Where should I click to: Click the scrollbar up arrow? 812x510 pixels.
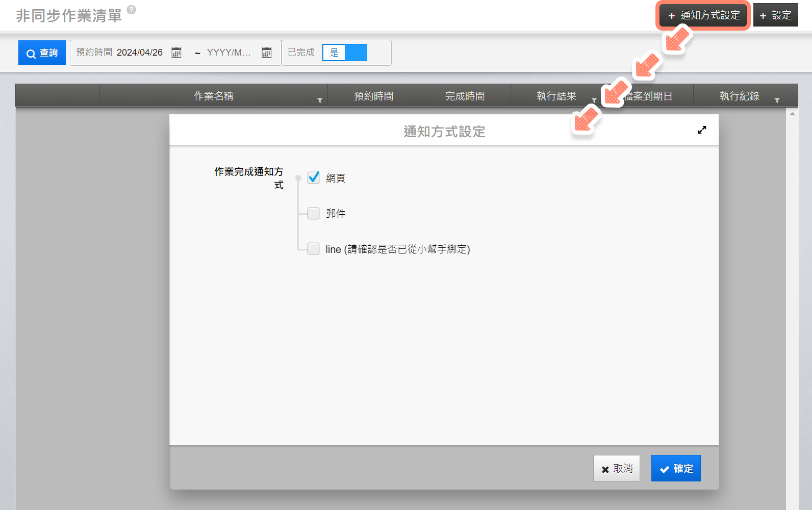click(792, 114)
